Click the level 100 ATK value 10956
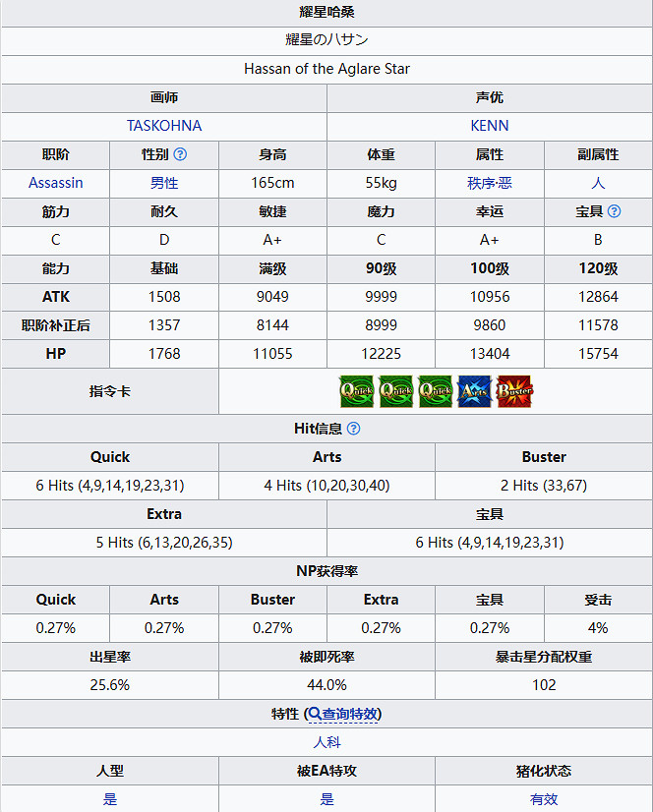 coord(490,297)
